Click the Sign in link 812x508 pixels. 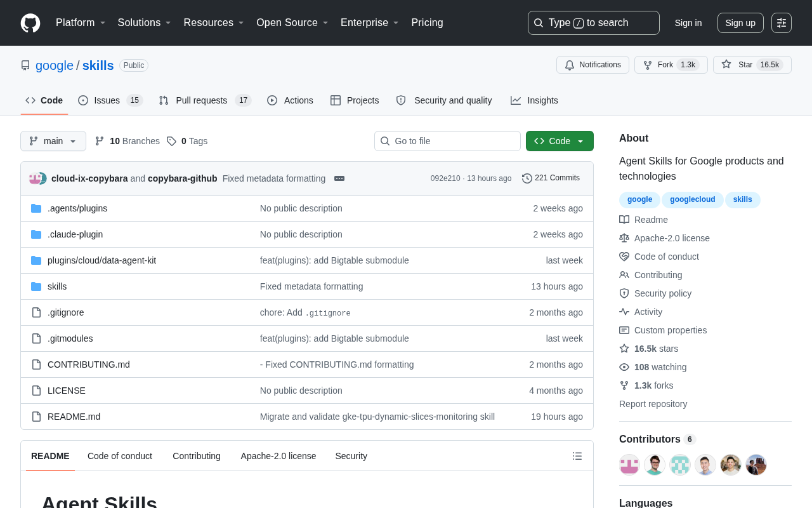[688, 23]
